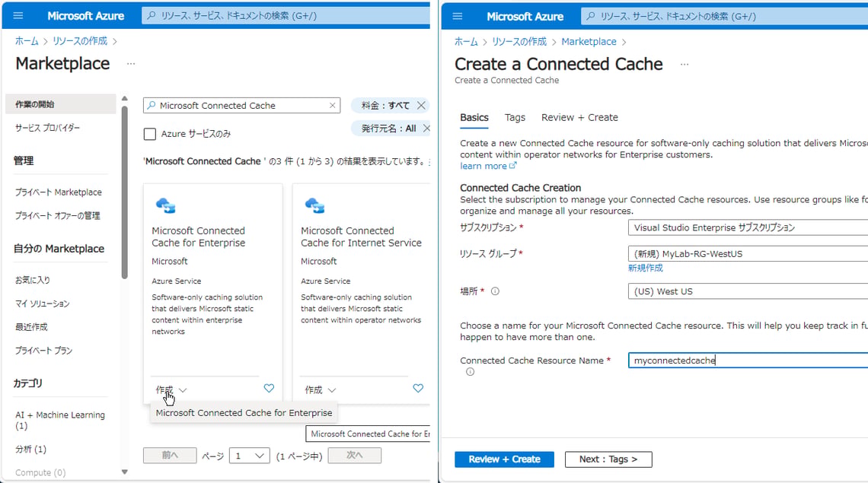Open プライベート オファーの管理 item
This screenshot has width=868, height=483.
(x=58, y=216)
